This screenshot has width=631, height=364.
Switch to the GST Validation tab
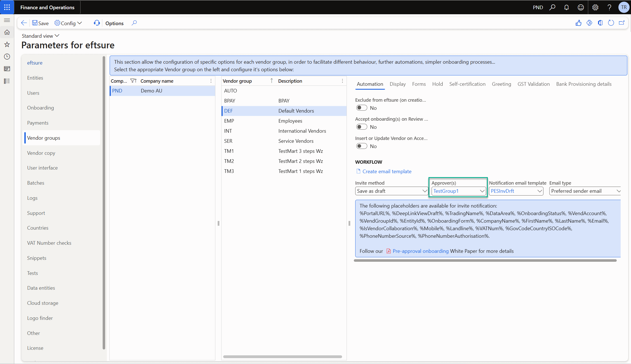(533, 84)
